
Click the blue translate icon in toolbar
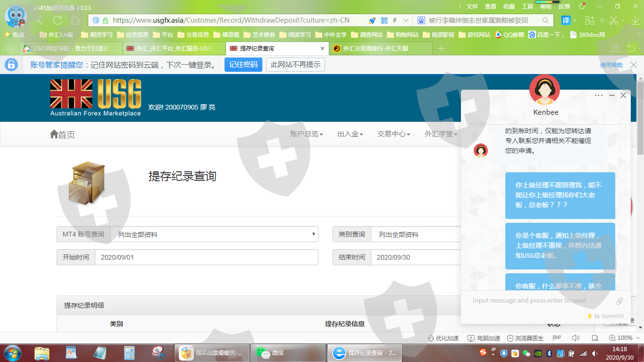click(x=566, y=20)
